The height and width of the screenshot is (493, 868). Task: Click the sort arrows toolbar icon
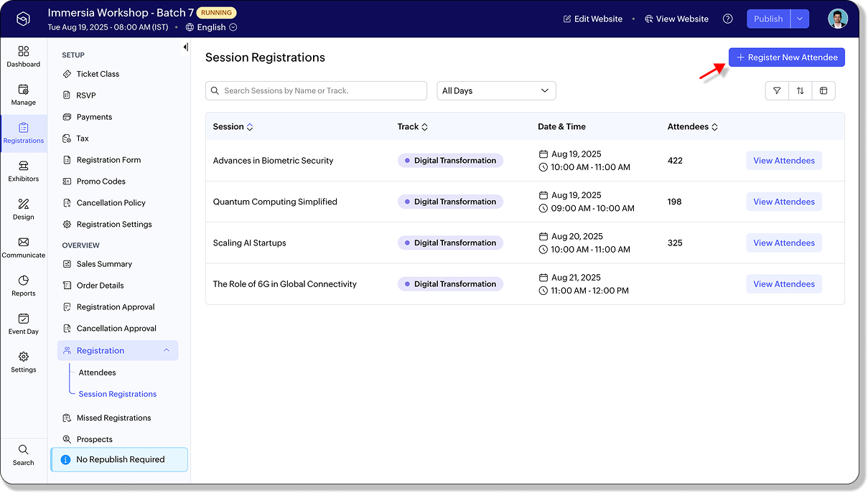800,91
